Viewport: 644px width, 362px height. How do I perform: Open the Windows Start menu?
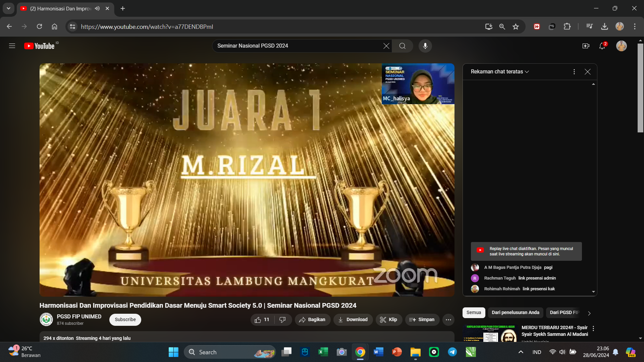(x=173, y=352)
